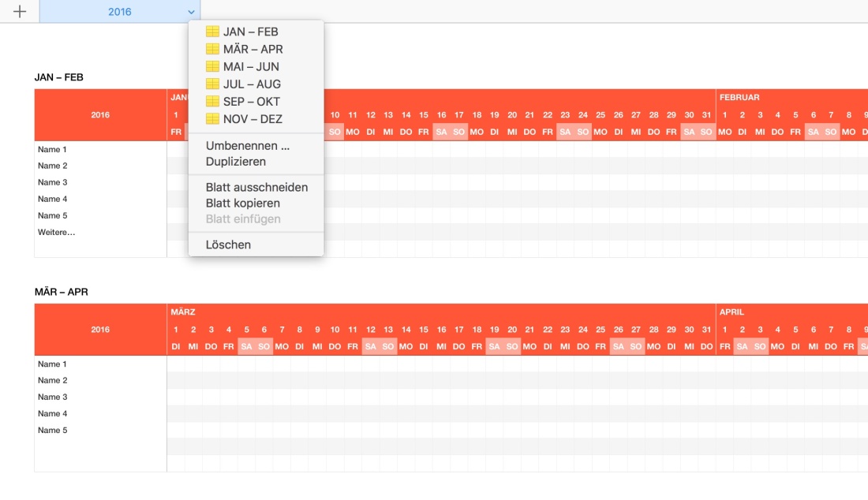The height and width of the screenshot is (500, 868).
Task: Select the 2016 title cell of MÄR – APR table
Action: point(99,328)
